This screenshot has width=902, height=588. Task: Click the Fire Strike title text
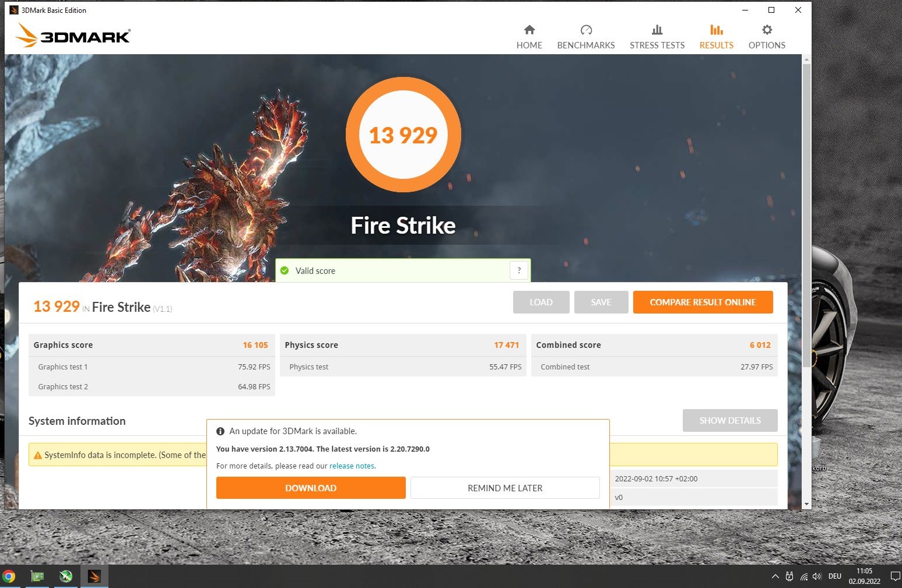(403, 226)
